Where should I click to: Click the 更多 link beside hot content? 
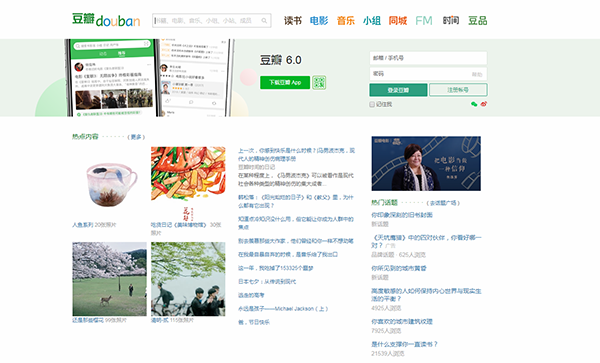pos(136,137)
